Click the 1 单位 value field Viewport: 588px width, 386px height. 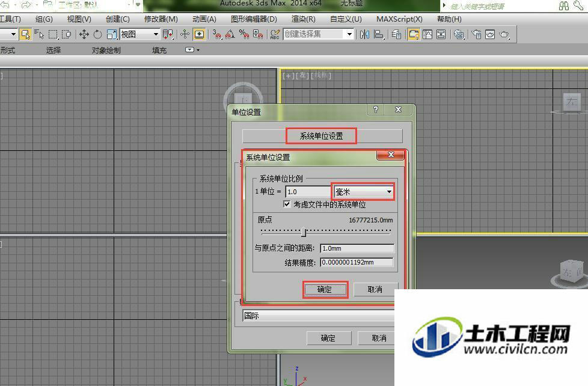[308, 192]
